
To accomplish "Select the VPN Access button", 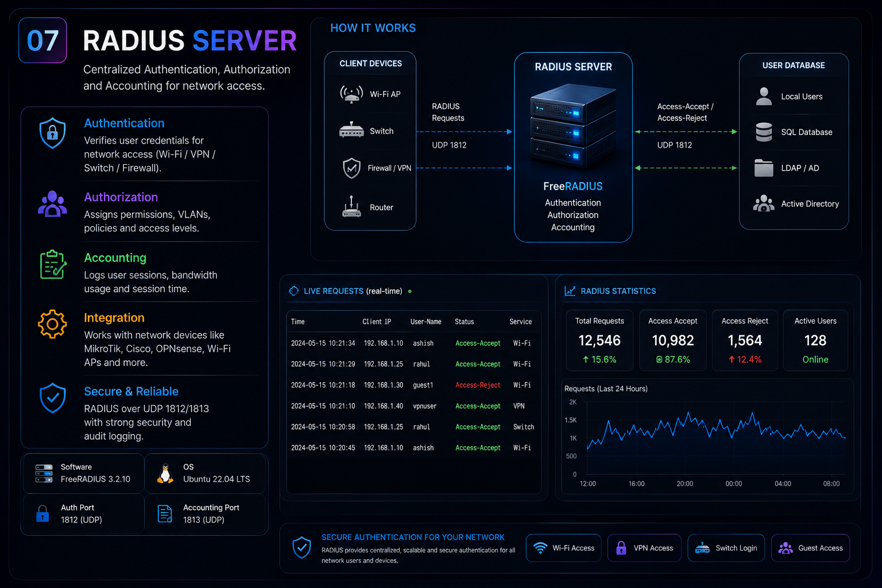I will point(644,548).
